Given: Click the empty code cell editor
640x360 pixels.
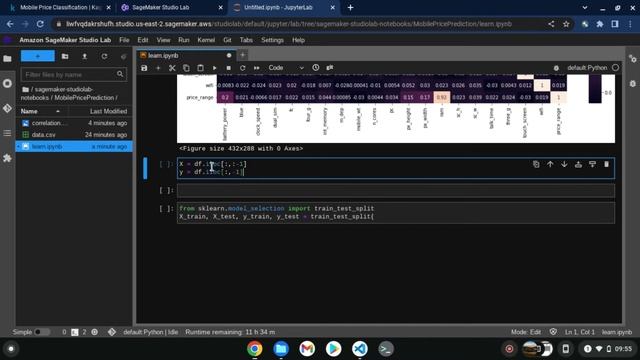Looking at the screenshot, I should (x=396, y=191).
